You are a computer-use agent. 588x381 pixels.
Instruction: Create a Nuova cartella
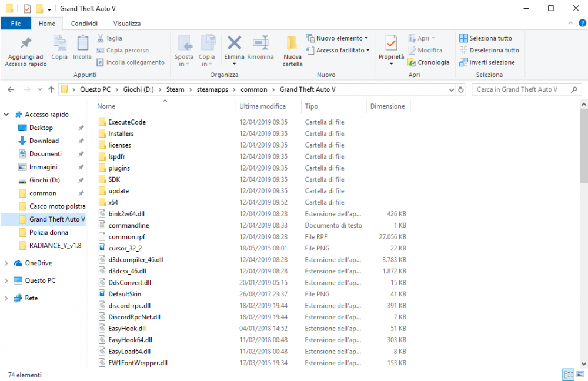(292, 51)
